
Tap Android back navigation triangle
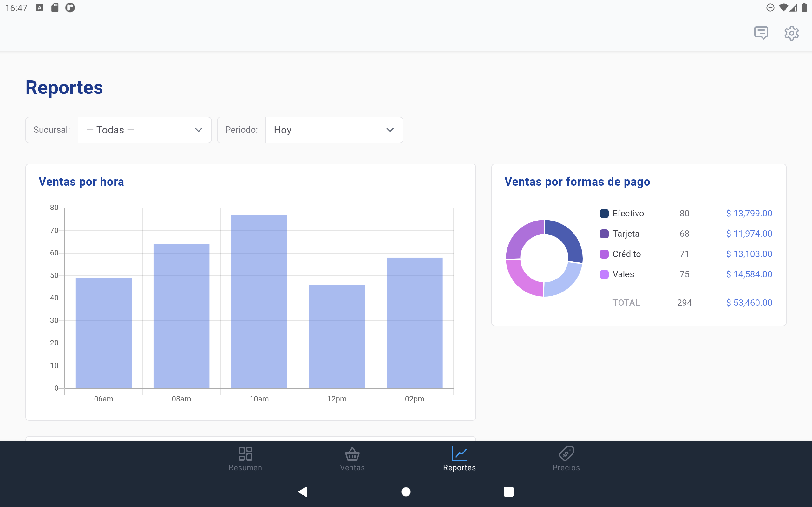pyautogui.click(x=303, y=491)
